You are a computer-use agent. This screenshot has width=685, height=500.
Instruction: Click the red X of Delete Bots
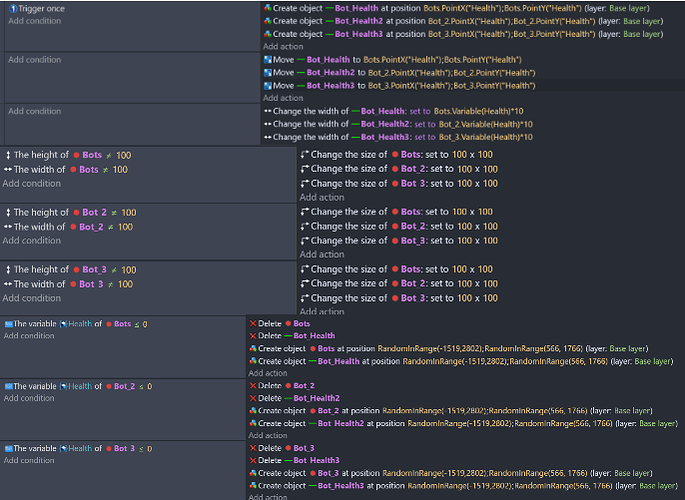(x=253, y=324)
